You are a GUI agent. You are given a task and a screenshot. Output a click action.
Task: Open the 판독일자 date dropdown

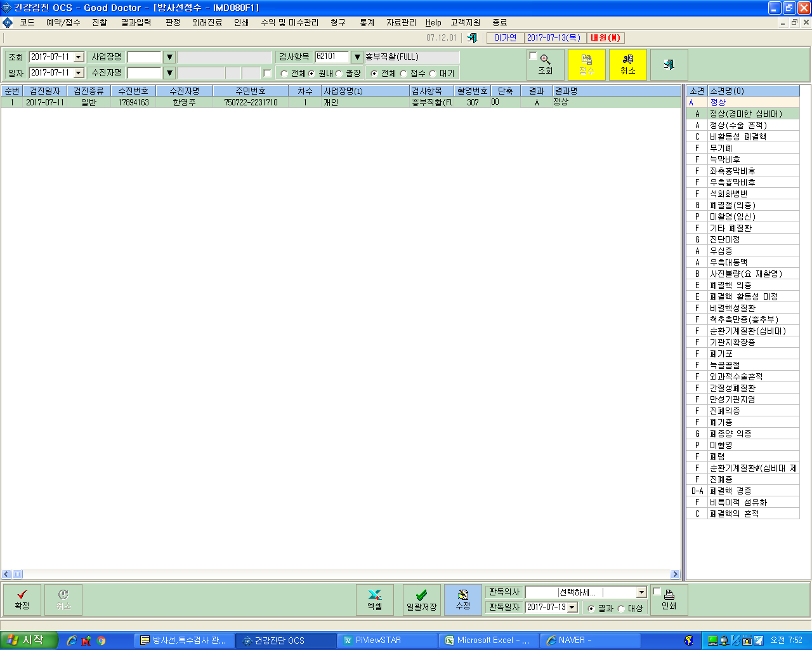click(x=572, y=607)
